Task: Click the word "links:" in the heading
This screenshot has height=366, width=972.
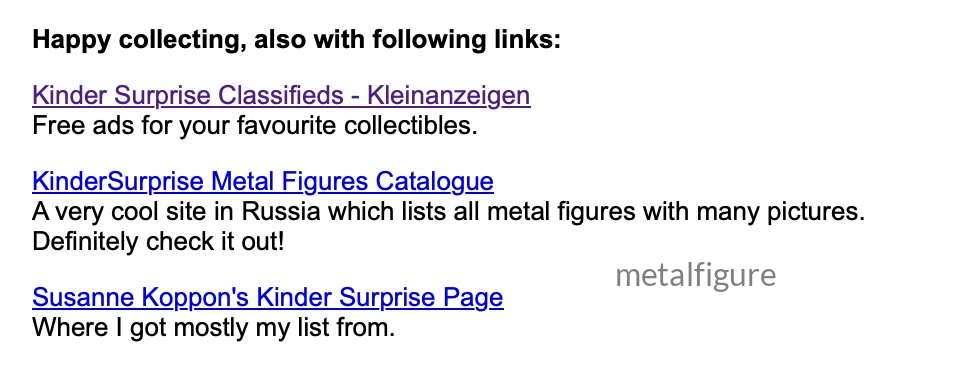Action: [x=527, y=40]
